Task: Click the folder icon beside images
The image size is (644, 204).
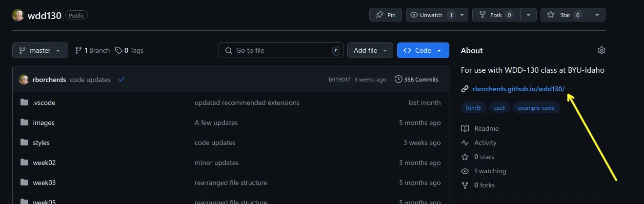Action: (24, 122)
